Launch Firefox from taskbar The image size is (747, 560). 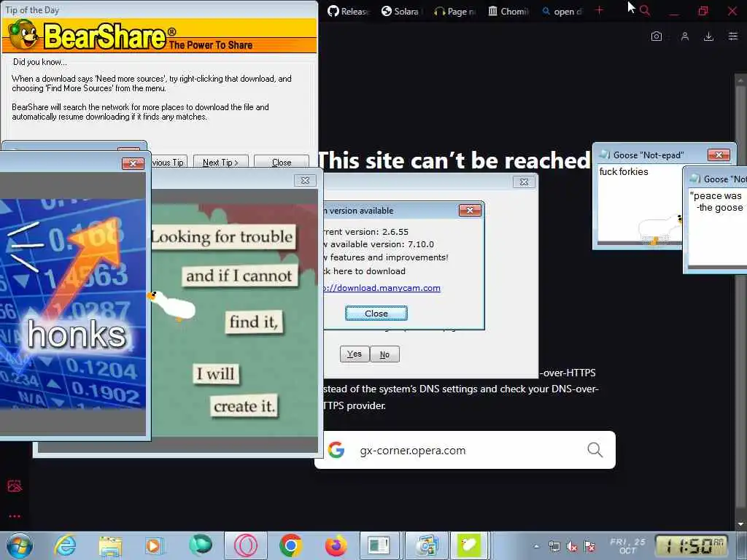[336, 545]
